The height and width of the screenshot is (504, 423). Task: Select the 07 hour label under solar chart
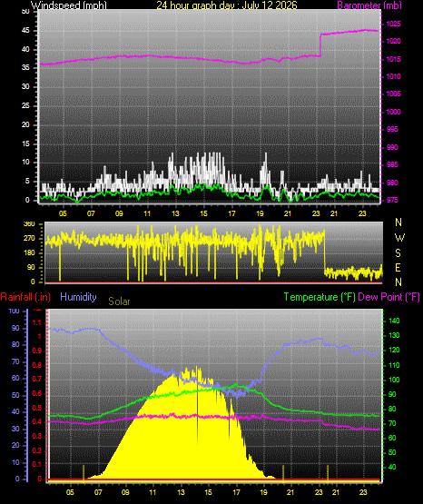click(x=98, y=492)
